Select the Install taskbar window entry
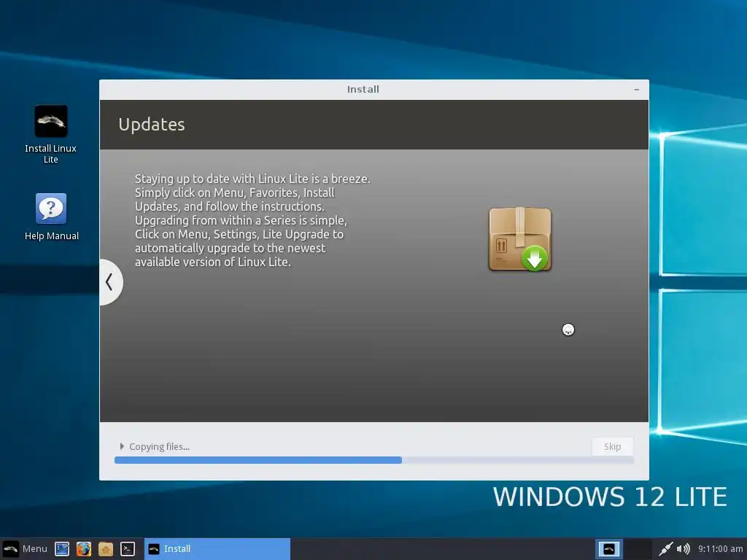 pos(217,548)
